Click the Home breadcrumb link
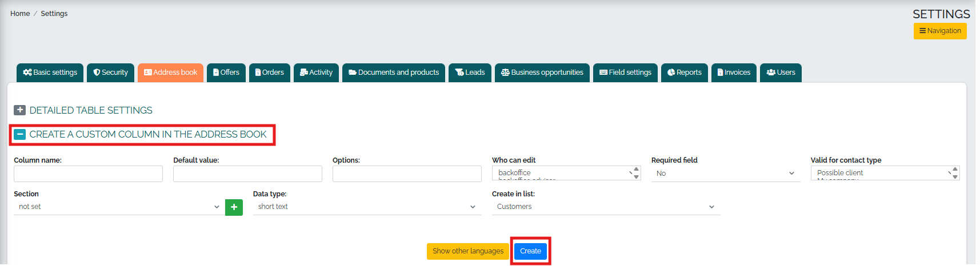The image size is (980, 266). (20, 14)
